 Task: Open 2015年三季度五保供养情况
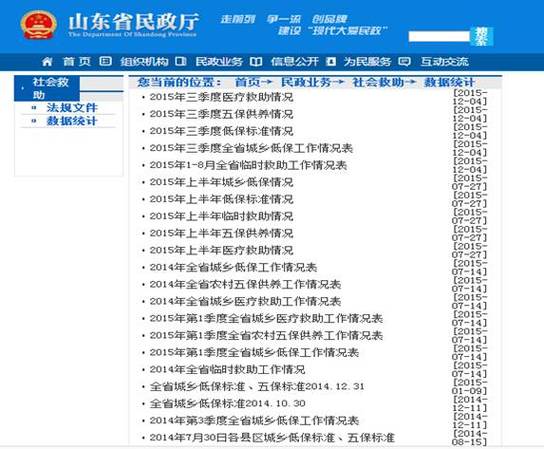click(x=221, y=114)
